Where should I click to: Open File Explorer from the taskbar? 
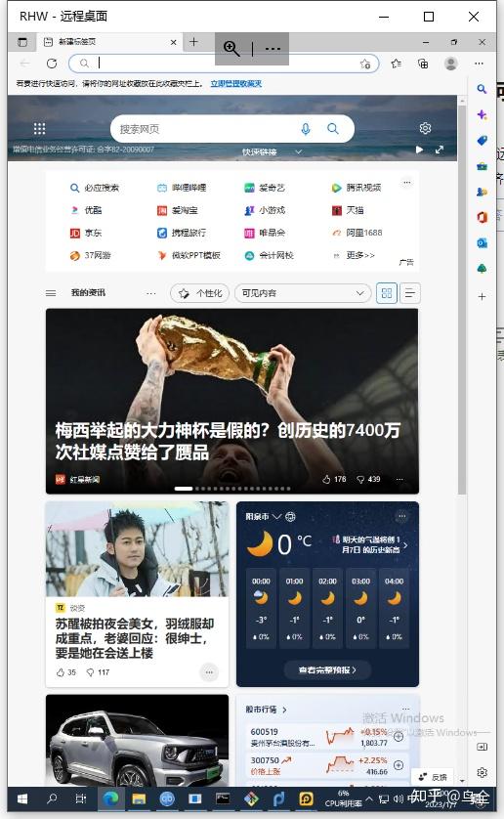(139, 798)
